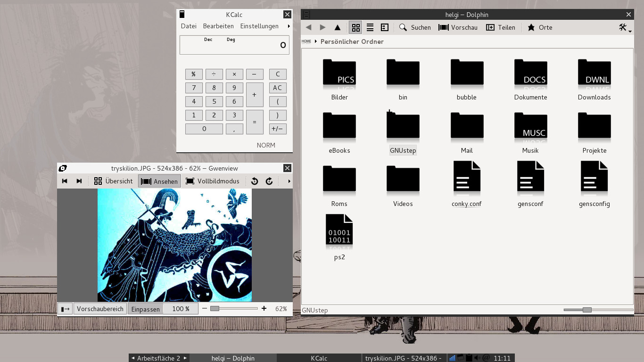Image resolution: width=644 pixels, height=362 pixels.
Task: Click the tall plus key in KCalc
Action: click(x=255, y=95)
